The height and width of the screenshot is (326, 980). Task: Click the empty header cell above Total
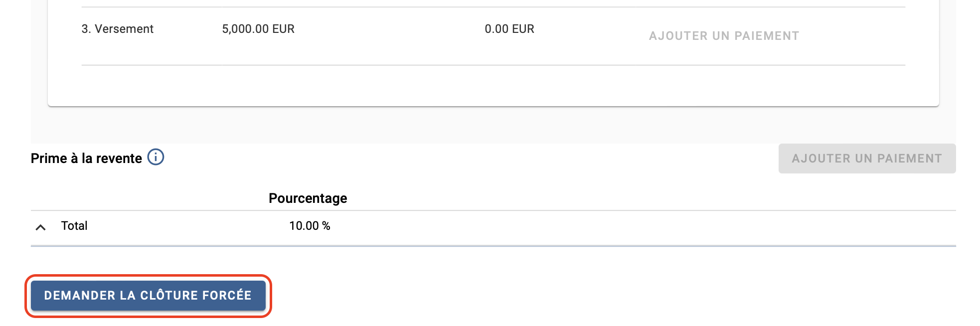click(145, 198)
